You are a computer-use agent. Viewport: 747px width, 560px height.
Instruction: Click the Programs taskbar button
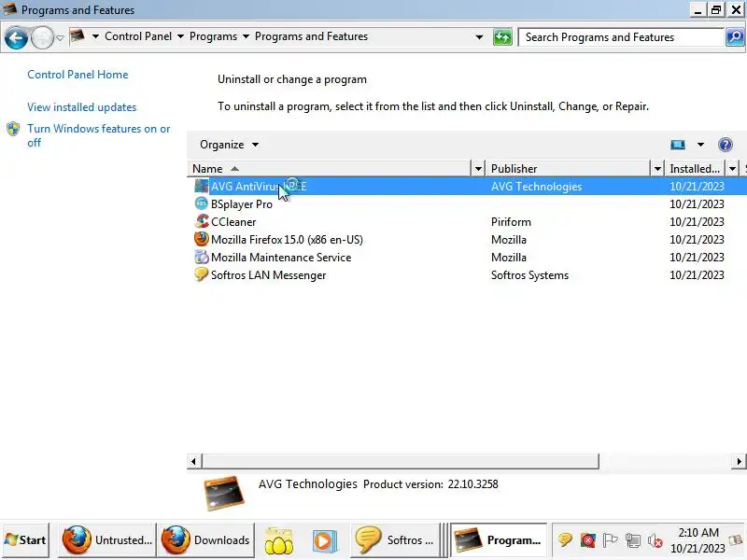[x=499, y=540]
